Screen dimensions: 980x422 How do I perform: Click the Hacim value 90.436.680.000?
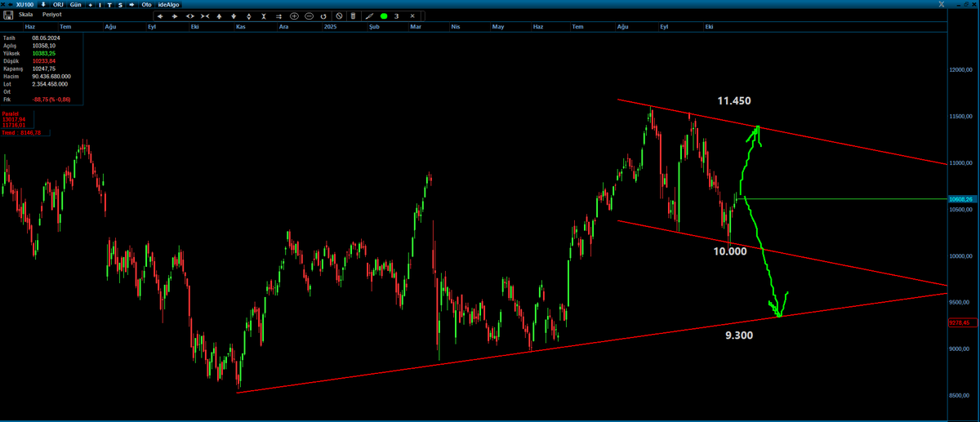coord(51,76)
